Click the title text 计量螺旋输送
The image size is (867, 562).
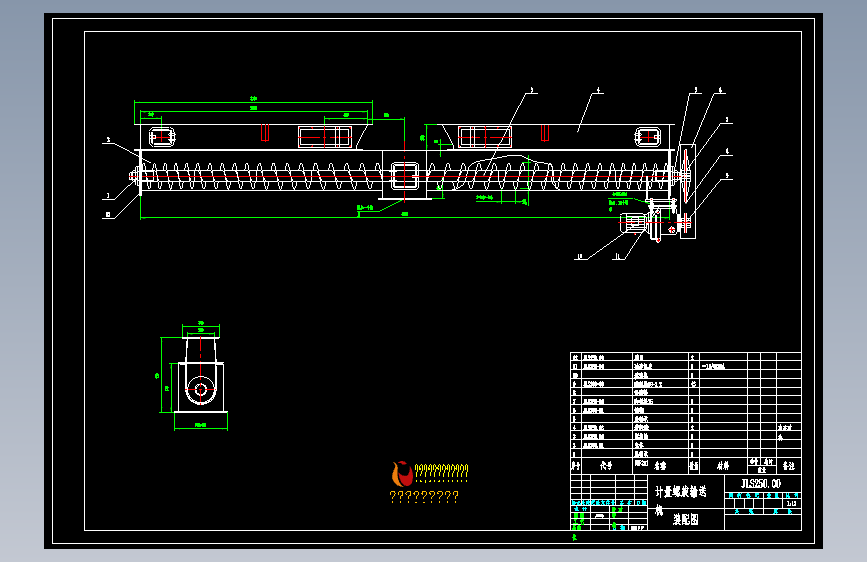coord(681,492)
